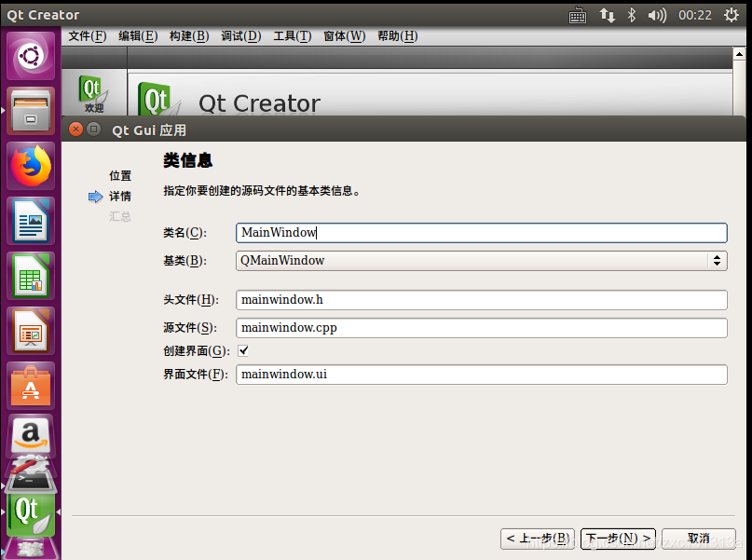This screenshot has height=560, width=752.
Task: Click the 头文件(H) label
Action: click(191, 300)
